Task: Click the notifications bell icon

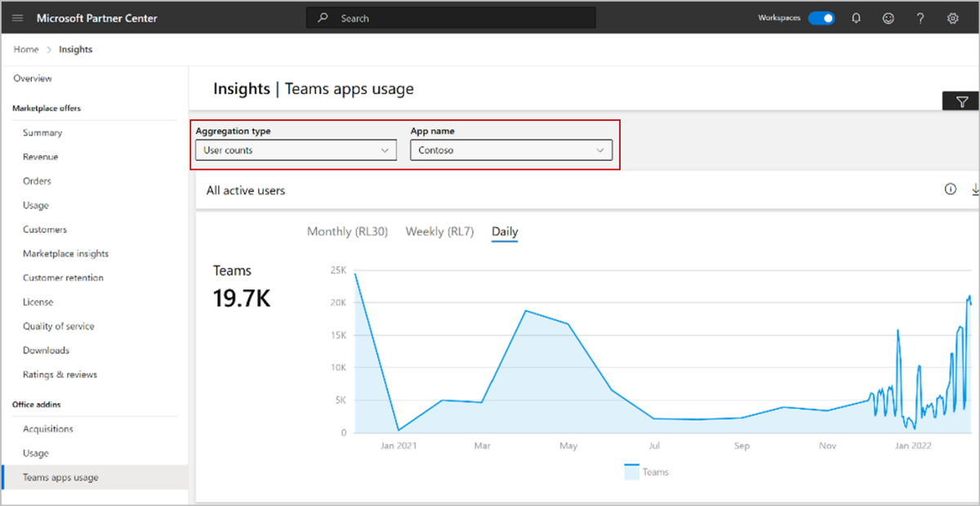Action: 856,18
